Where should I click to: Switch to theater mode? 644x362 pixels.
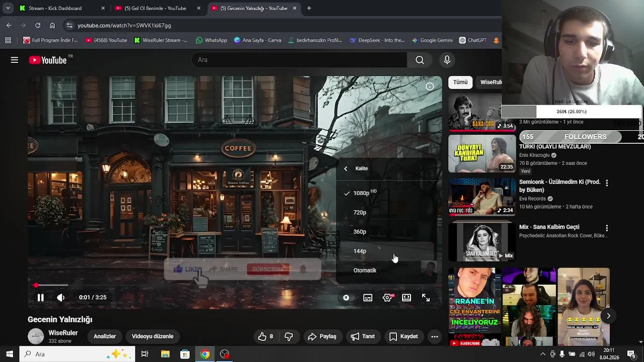(407, 298)
